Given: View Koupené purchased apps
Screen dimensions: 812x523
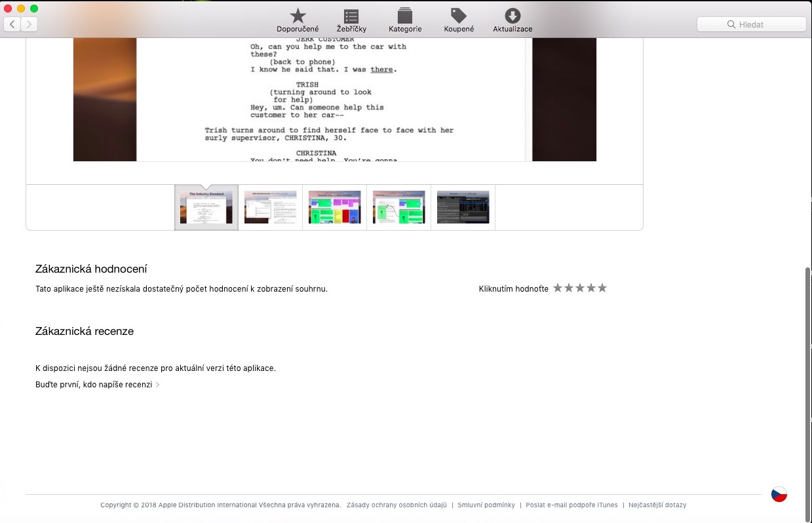Looking at the screenshot, I should click(458, 20).
